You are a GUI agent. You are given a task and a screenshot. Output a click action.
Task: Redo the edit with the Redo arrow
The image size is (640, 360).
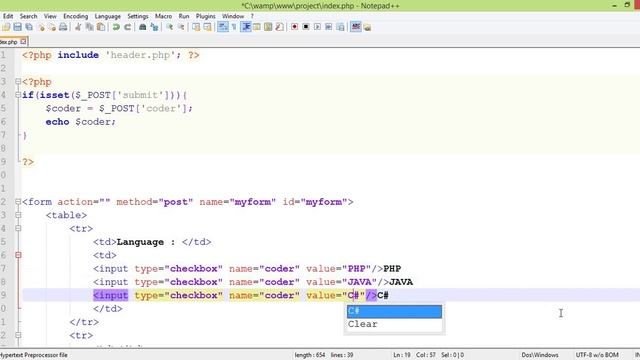pyautogui.click(x=127, y=27)
